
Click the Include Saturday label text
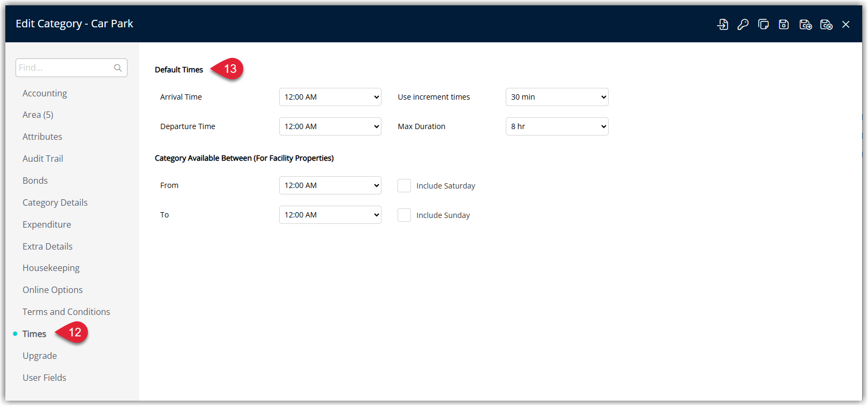446,186
